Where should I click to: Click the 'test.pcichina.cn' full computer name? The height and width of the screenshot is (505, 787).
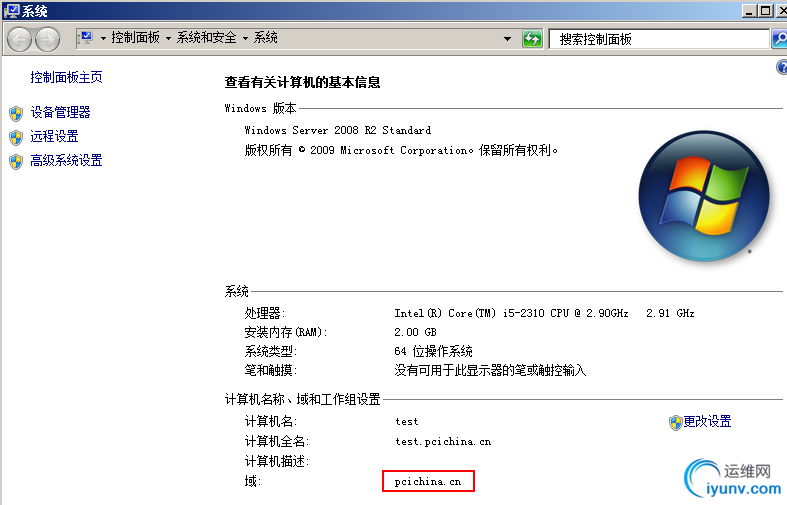443,442
